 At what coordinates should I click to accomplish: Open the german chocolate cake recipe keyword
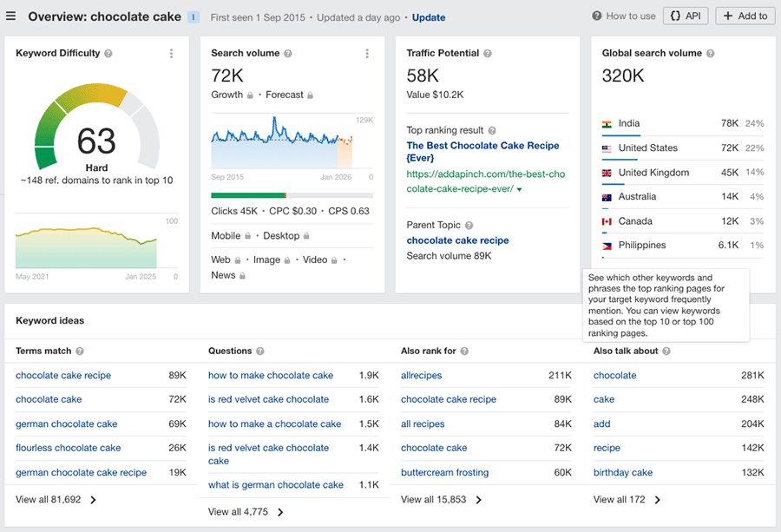pyautogui.click(x=82, y=472)
